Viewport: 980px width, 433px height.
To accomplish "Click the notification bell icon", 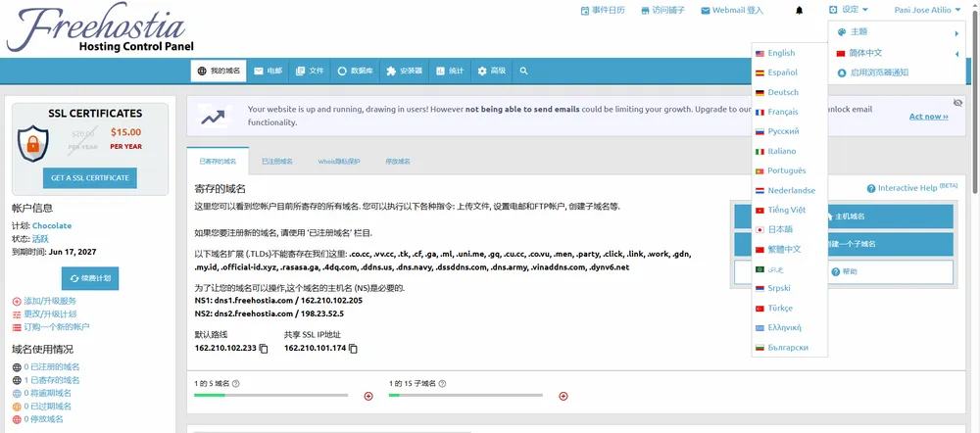I will click(800, 11).
